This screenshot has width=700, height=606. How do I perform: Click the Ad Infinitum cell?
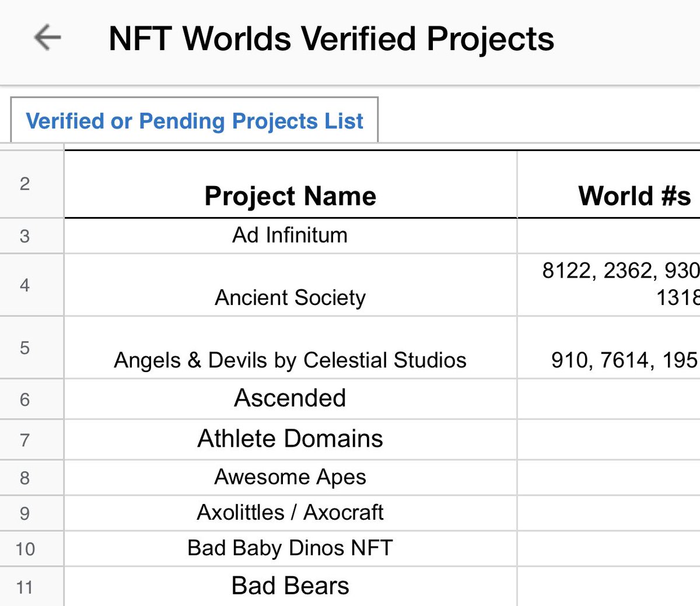tap(290, 236)
